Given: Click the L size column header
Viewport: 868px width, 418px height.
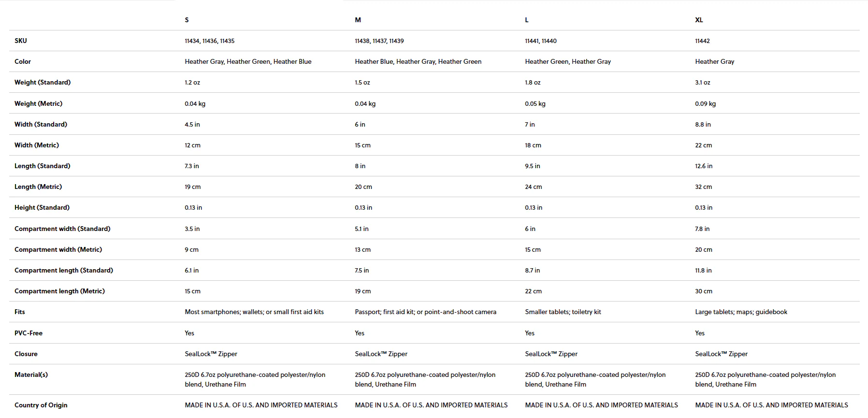Looking at the screenshot, I should pyautogui.click(x=527, y=20).
